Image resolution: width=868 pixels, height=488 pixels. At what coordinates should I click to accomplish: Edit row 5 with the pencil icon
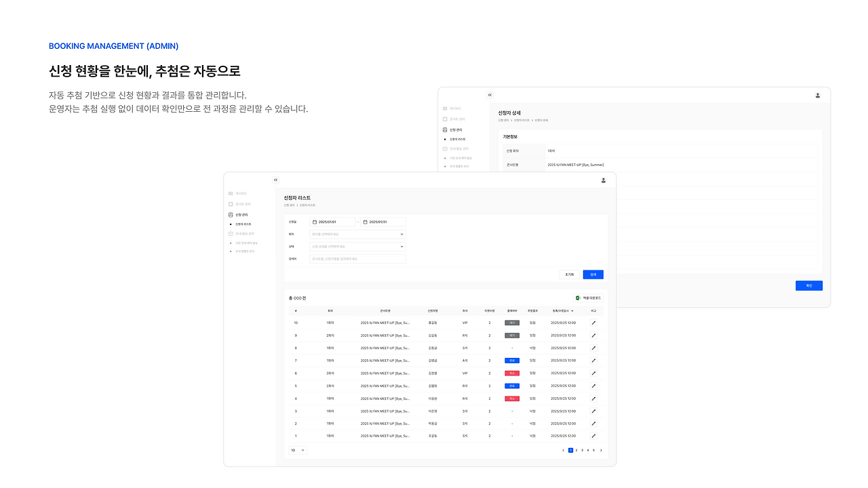pos(594,386)
